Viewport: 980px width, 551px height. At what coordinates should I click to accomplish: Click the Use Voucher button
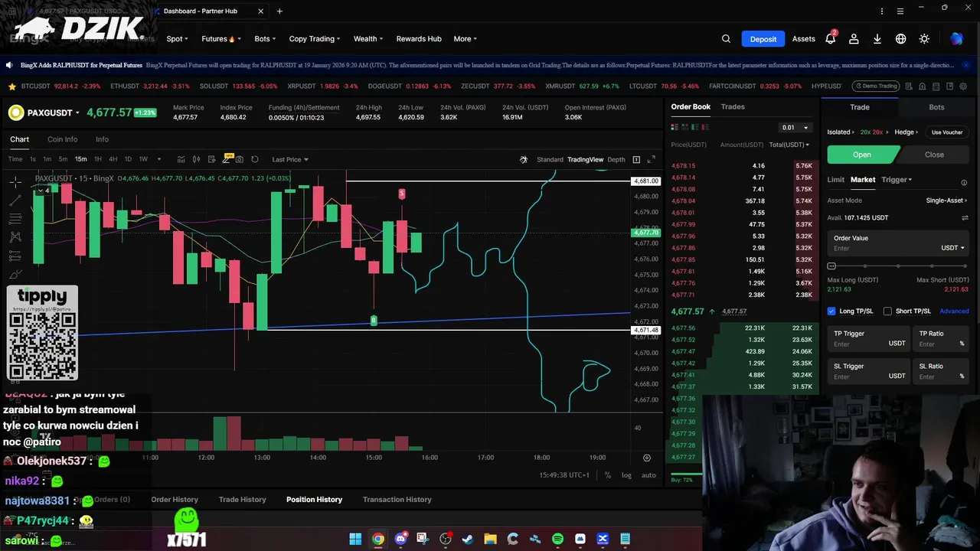click(x=947, y=132)
